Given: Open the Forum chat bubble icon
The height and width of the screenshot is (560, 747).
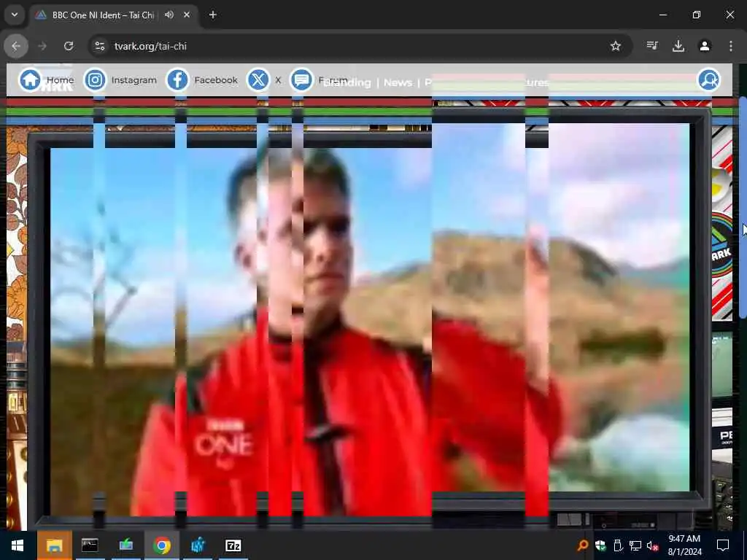Looking at the screenshot, I should [301, 80].
